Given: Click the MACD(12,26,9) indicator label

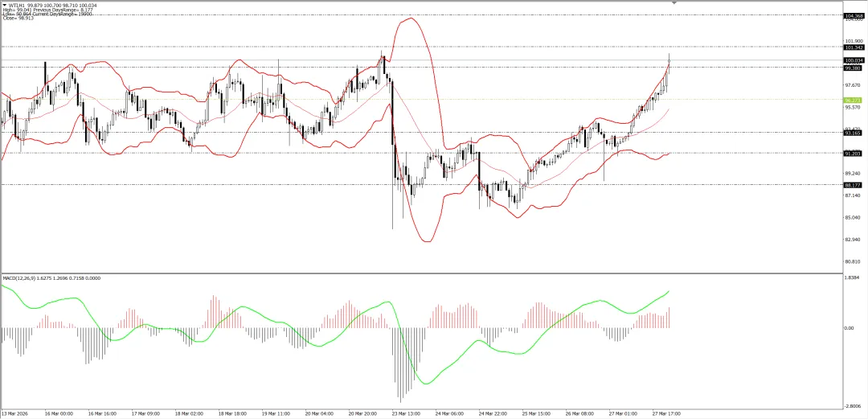Looking at the screenshot, I should tap(19, 277).
